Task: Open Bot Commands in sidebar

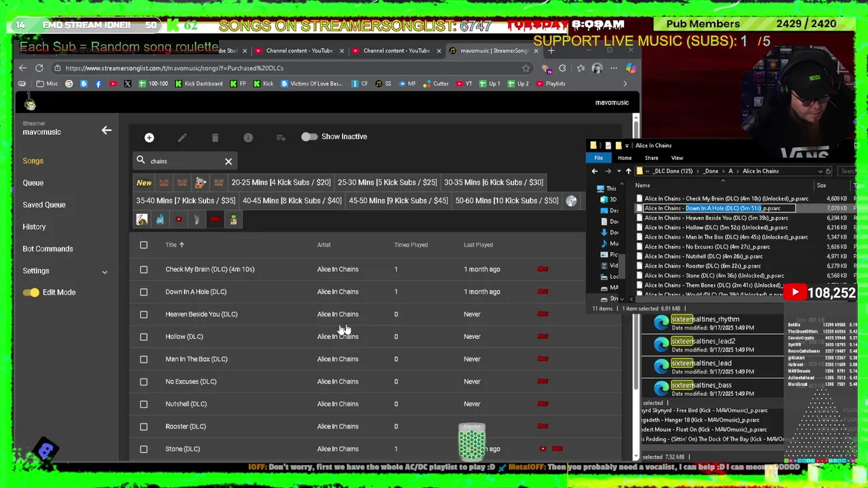Action: pos(47,249)
